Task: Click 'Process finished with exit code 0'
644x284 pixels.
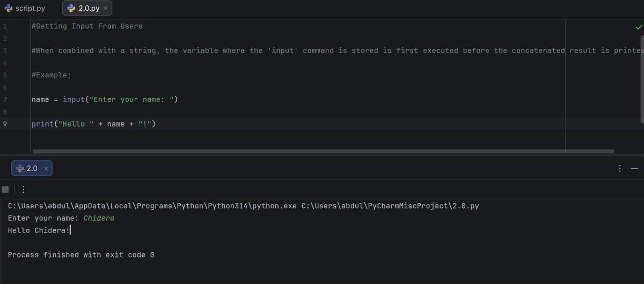Action: point(81,255)
